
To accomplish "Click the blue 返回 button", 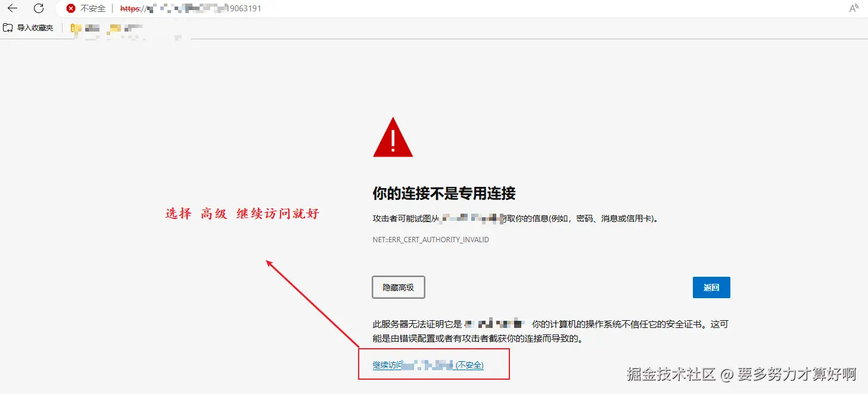I will pyautogui.click(x=711, y=287).
